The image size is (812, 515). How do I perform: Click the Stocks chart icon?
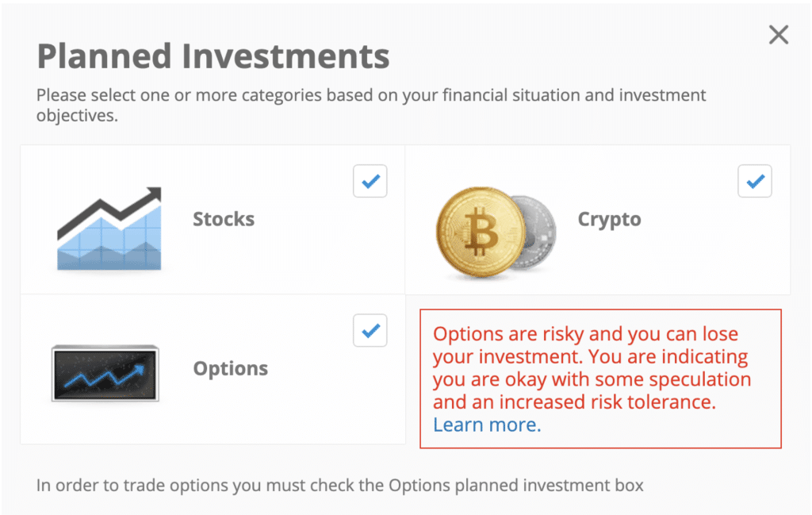tap(109, 229)
